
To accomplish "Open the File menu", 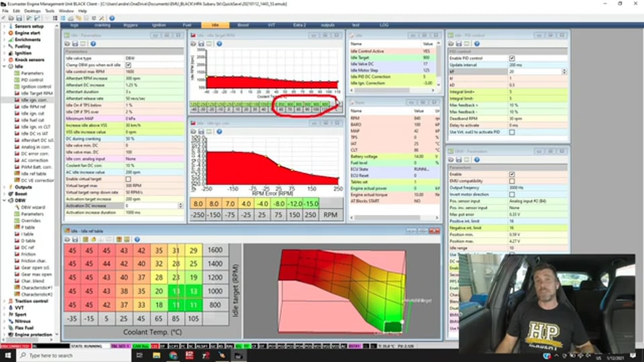I will click(5, 11).
